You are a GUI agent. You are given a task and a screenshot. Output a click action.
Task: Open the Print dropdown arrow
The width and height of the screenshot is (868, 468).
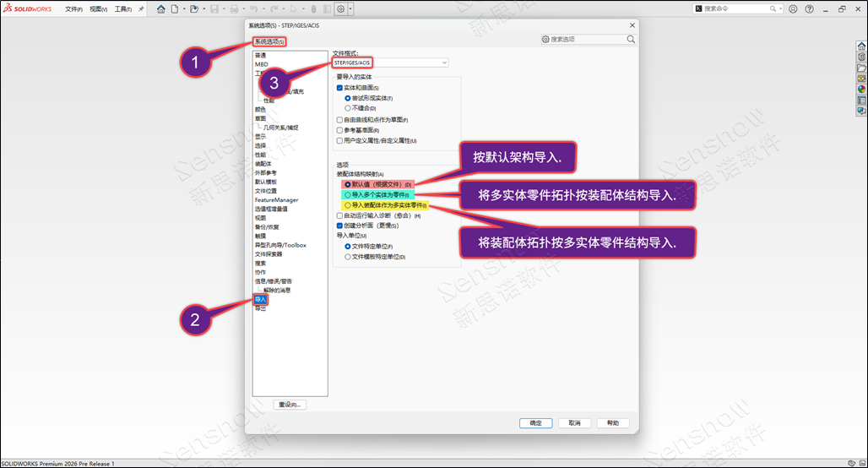click(x=244, y=8)
